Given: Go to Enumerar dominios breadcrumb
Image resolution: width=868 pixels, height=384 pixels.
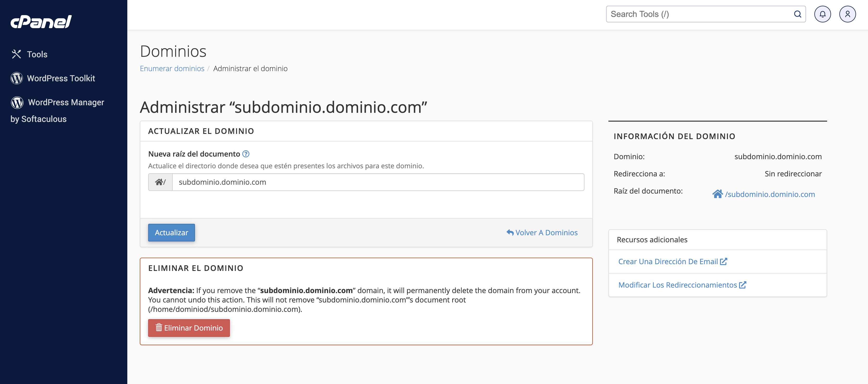Looking at the screenshot, I should pos(172,69).
